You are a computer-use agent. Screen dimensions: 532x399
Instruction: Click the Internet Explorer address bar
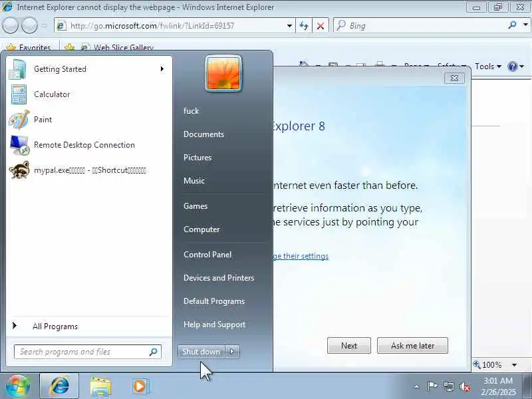175,26
